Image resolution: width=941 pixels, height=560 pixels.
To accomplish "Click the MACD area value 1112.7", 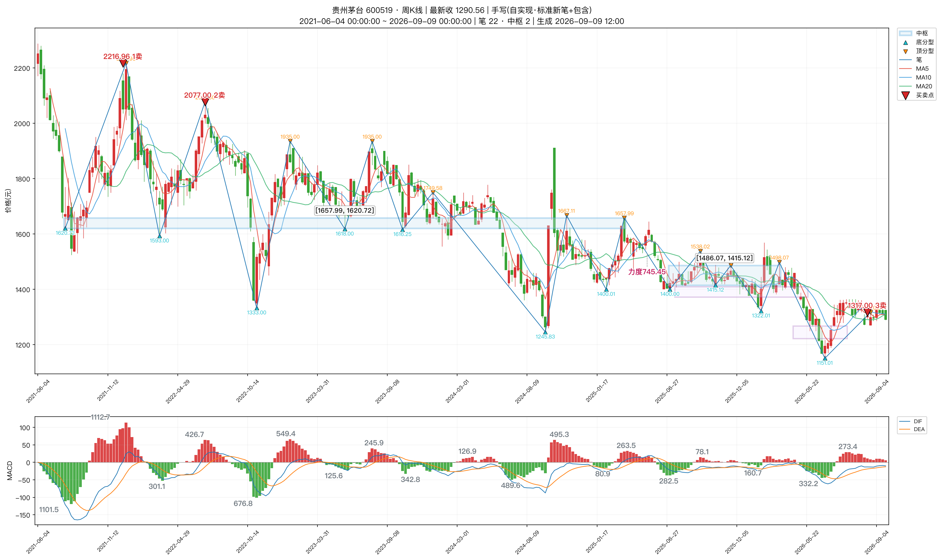I will pyautogui.click(x=100, y=417).
